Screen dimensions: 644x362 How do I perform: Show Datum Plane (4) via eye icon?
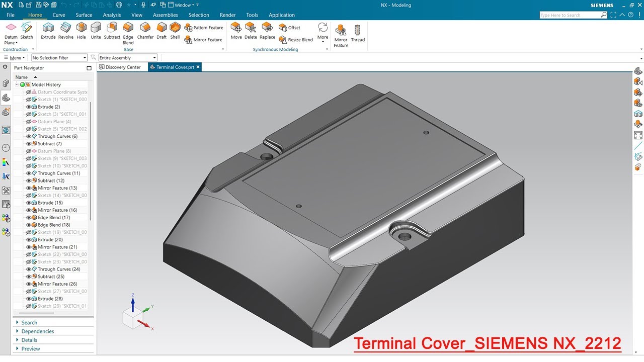[29, 122]
